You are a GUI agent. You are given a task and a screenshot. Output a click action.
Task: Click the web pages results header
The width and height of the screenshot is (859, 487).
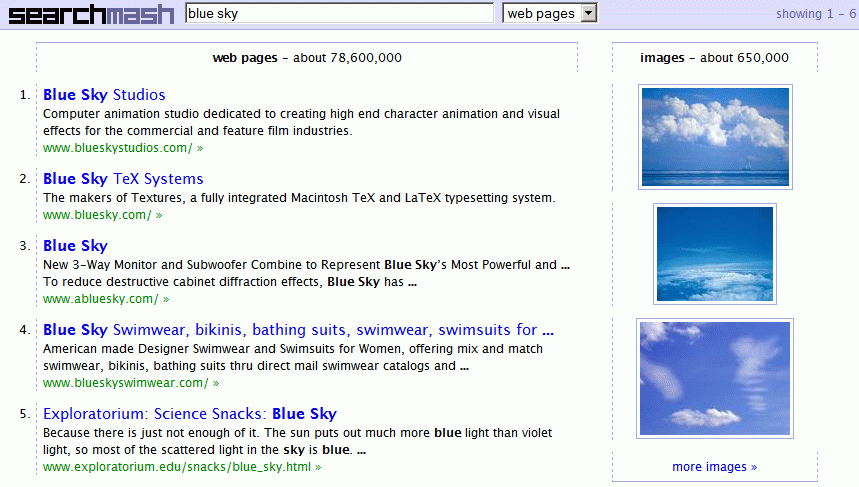pos(307,58)
